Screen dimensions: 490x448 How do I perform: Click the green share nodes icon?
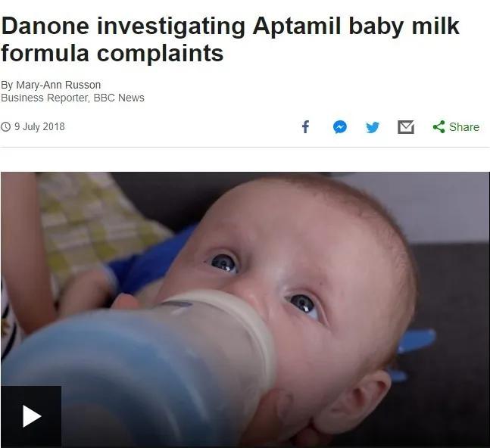(439, 126)
